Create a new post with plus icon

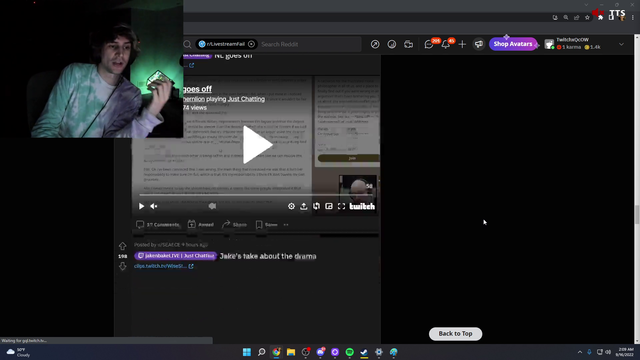pyautogui.click(x=462, y=44)
